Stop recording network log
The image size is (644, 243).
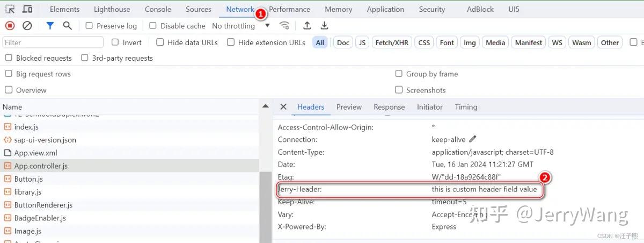coord(10,25)
